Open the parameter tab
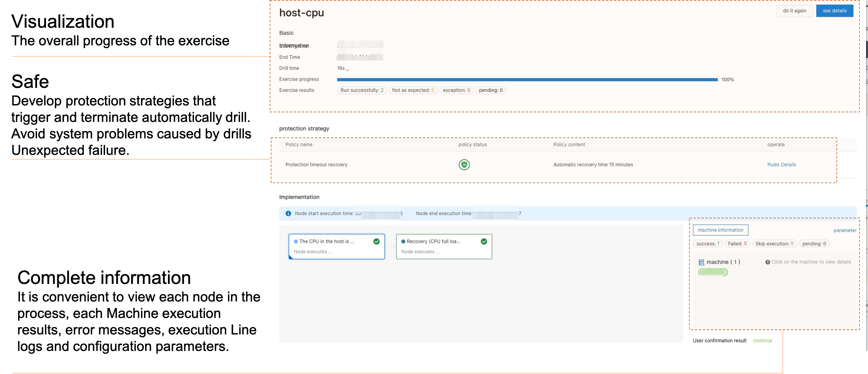Viewport: 868px width, 374px height. [845, 230]
